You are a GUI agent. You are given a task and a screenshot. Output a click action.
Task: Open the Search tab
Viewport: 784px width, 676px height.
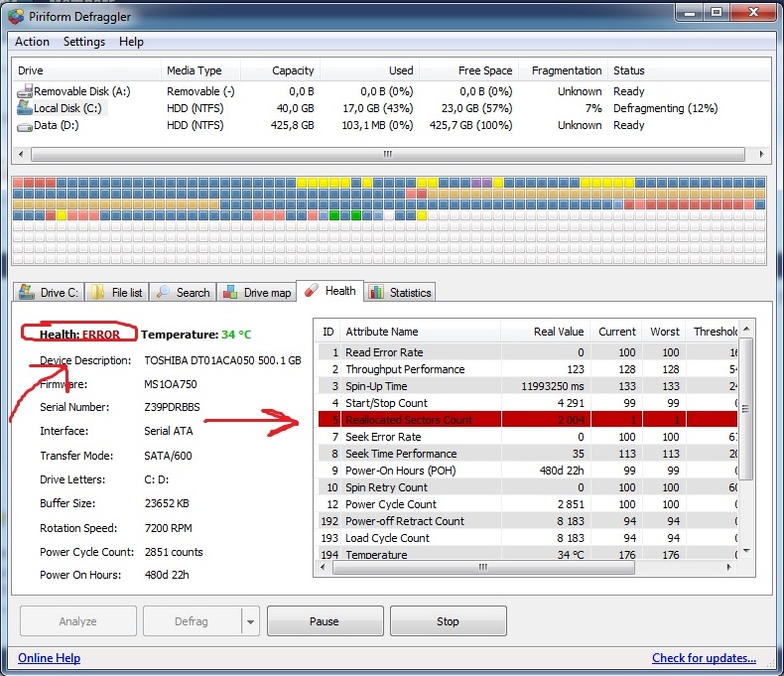[183, 293]
